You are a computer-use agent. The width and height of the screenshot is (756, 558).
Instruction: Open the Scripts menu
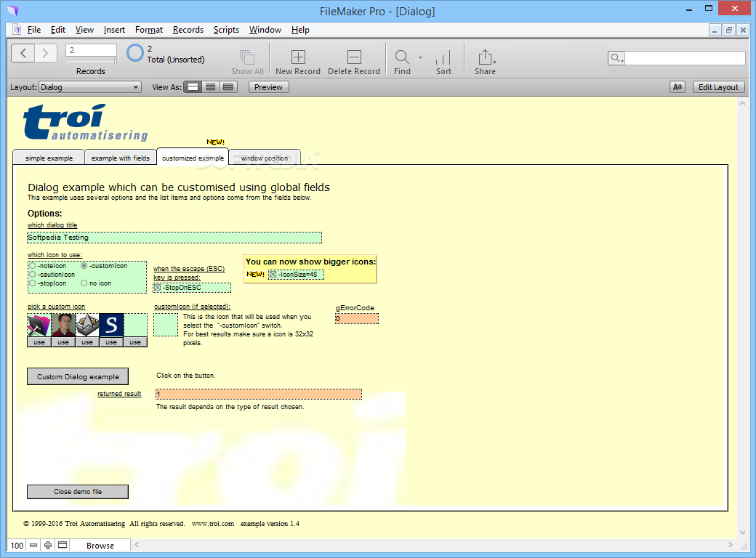coord(226,30)
